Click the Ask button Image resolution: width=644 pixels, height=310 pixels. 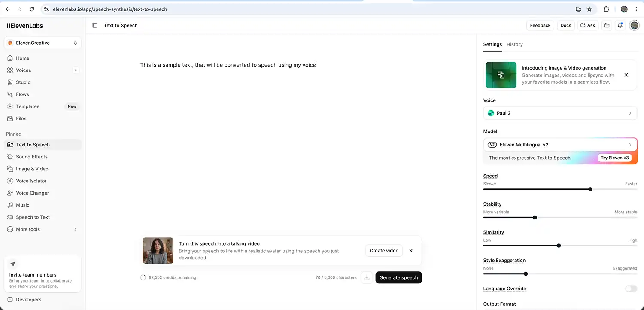(588, 25)
